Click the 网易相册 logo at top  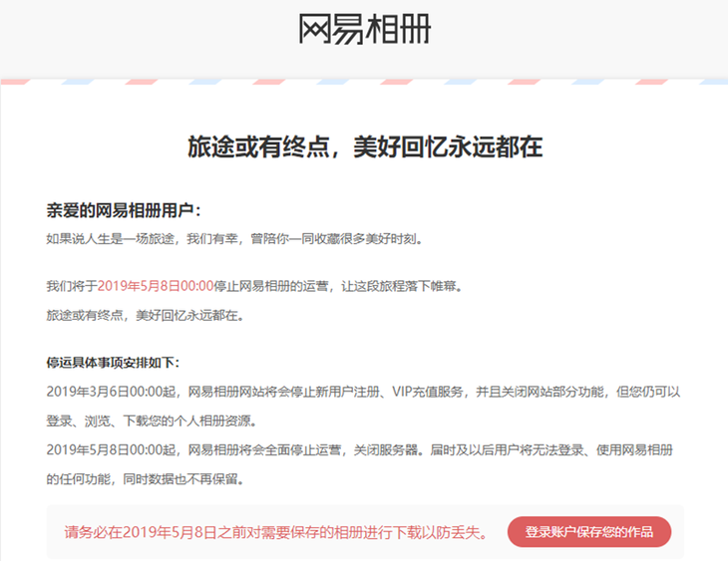[x=364, y=29]
